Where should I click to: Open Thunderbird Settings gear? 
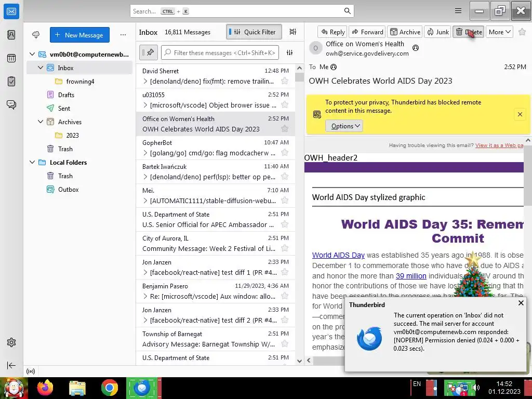(x=11, y=342)
